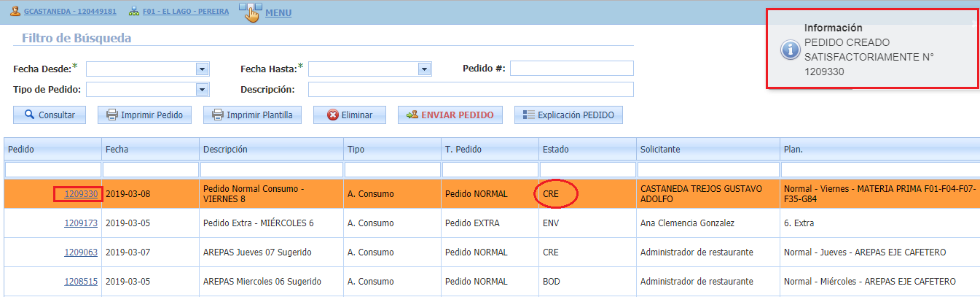Sort by the Fecha column header

pos(150,149)
